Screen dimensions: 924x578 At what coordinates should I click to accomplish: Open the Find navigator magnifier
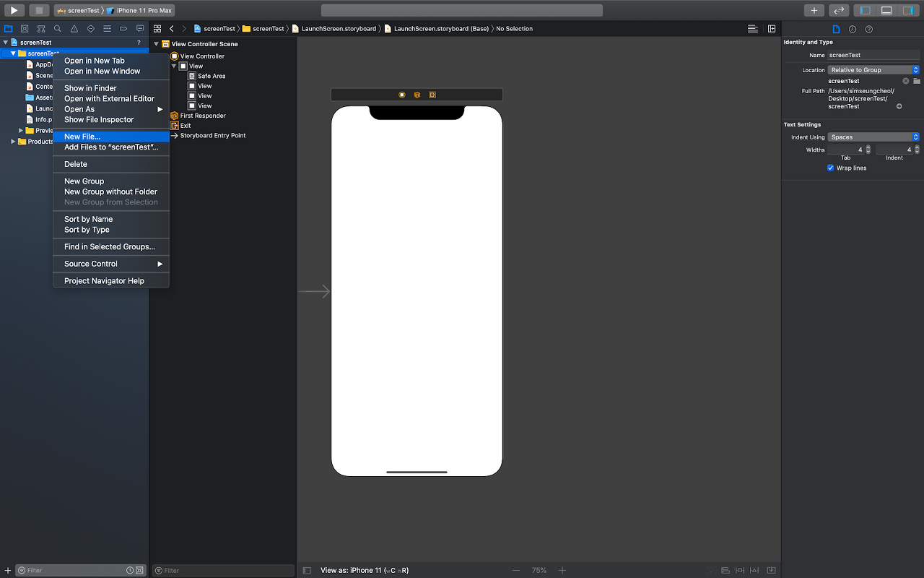click(x=58, y=29)
